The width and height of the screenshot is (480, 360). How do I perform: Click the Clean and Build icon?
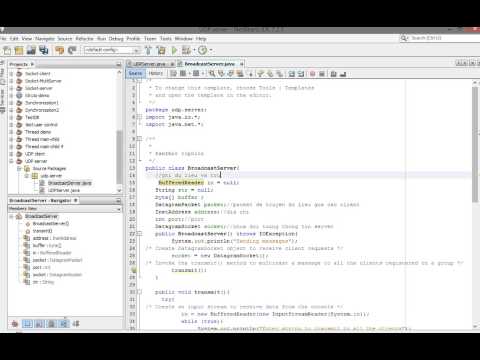pyautogui.click(x=161, y=50)
